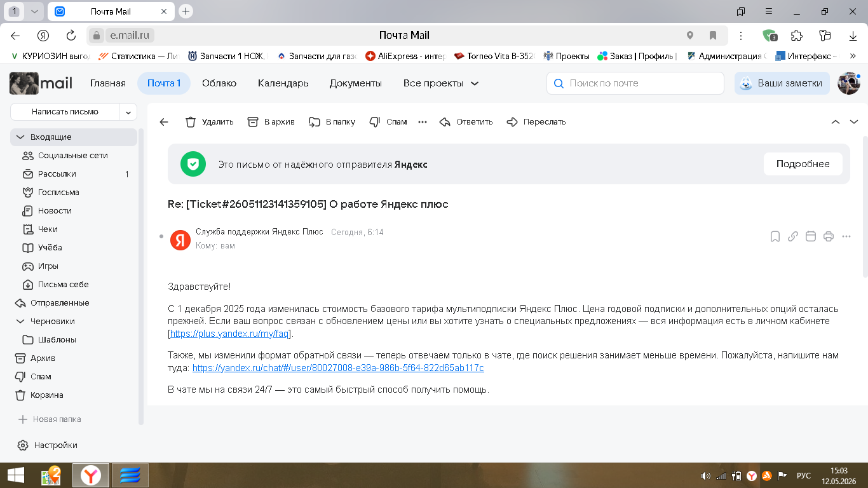868x488 pixels.
Task: Toggle the unread dot beside the sender
Action: tap(161, 236)
